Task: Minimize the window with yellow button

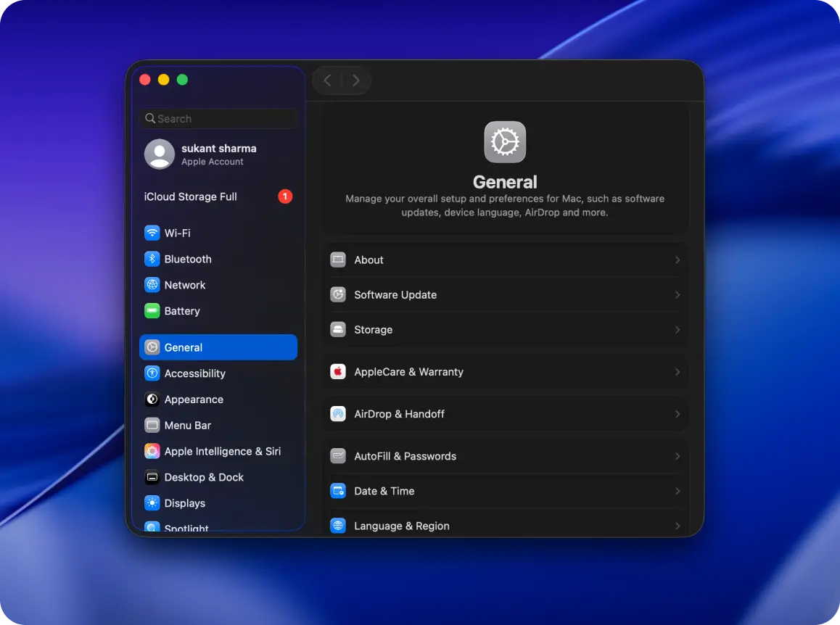Action: click(163, 80)
